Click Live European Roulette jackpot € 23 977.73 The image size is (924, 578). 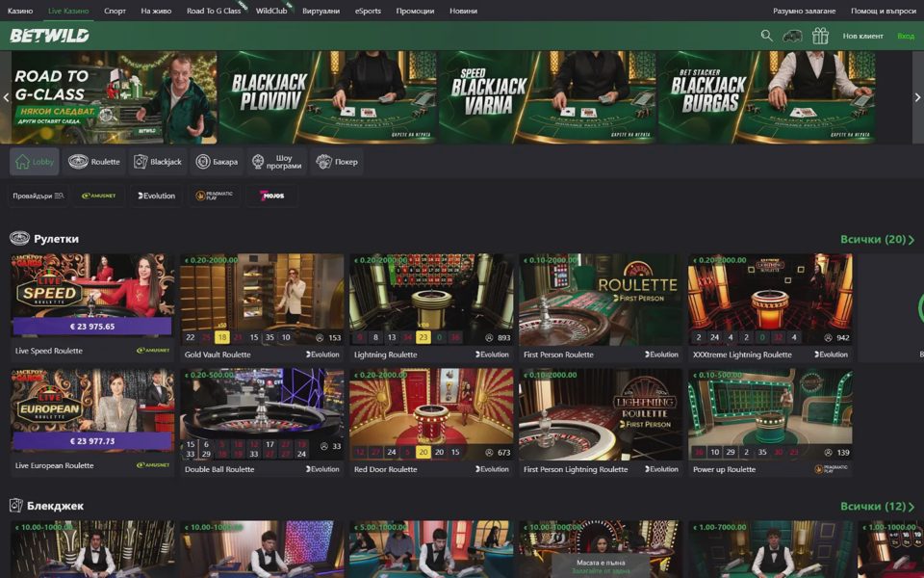[x=92, y=441]
